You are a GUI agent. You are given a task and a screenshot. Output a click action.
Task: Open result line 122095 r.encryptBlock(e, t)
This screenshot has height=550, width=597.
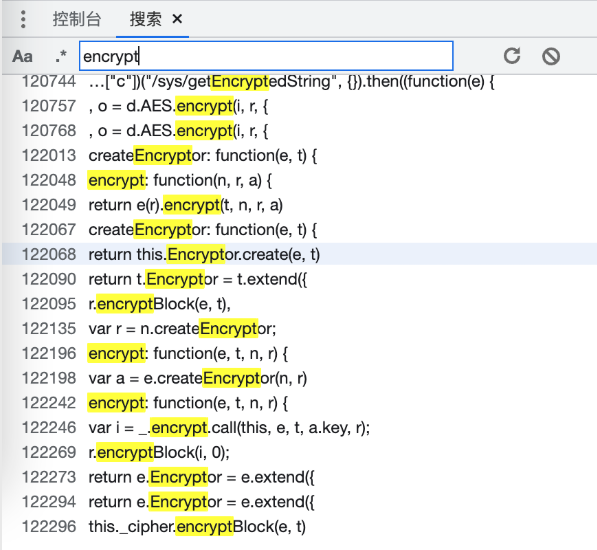tap(299, 304)
